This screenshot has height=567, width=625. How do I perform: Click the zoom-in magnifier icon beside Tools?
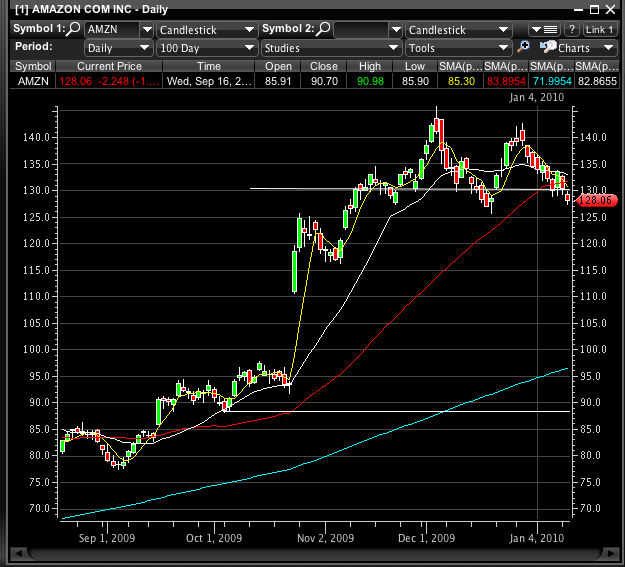(x=524, y=47)
